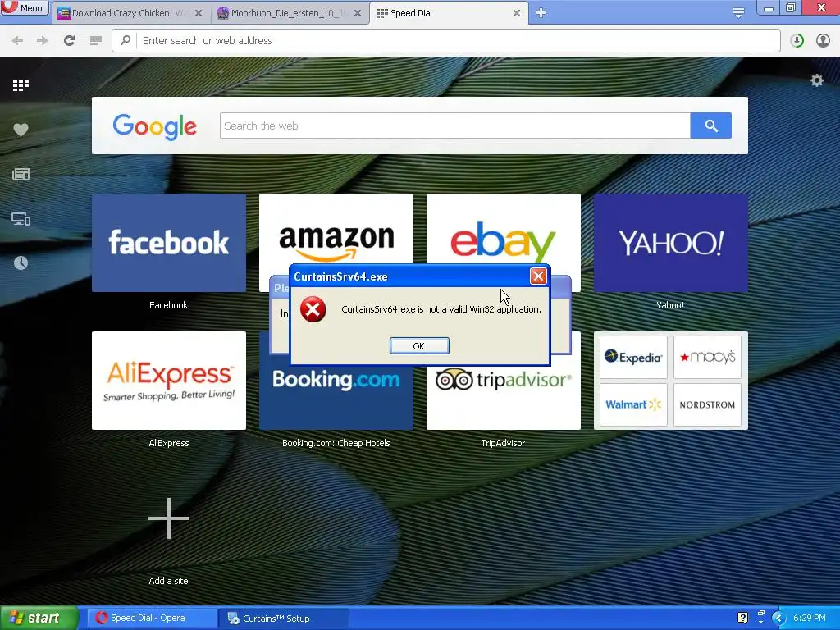The width and height of the screenshot is (840, 630).
Task: Reload the page
Action: [x=69, y=40]
